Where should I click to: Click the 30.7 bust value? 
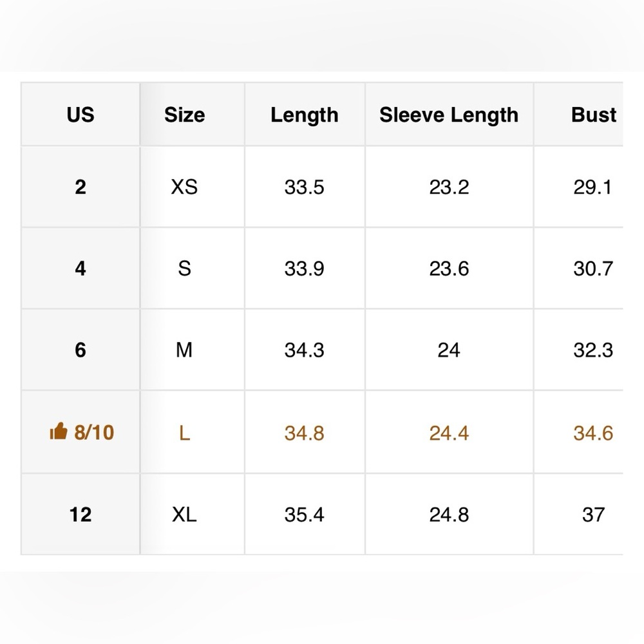click(593, 268)
